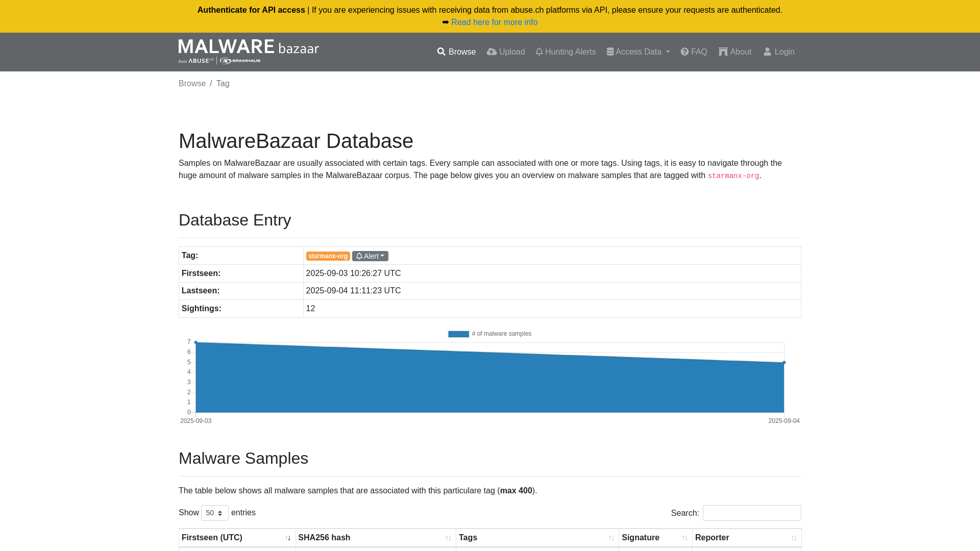The height and width of the screenshot is (551, 980).
Task: Open the Browse nav item
Action: coord(456,52)
